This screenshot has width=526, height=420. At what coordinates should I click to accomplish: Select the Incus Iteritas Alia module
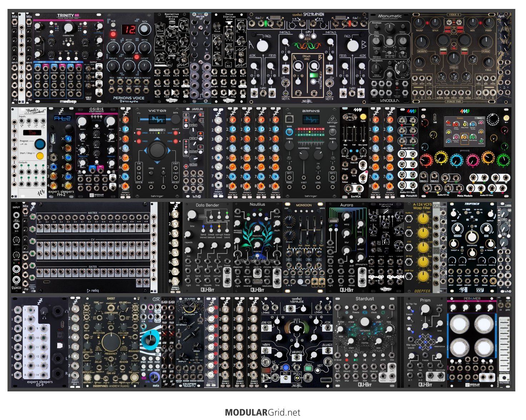[229, 58]
